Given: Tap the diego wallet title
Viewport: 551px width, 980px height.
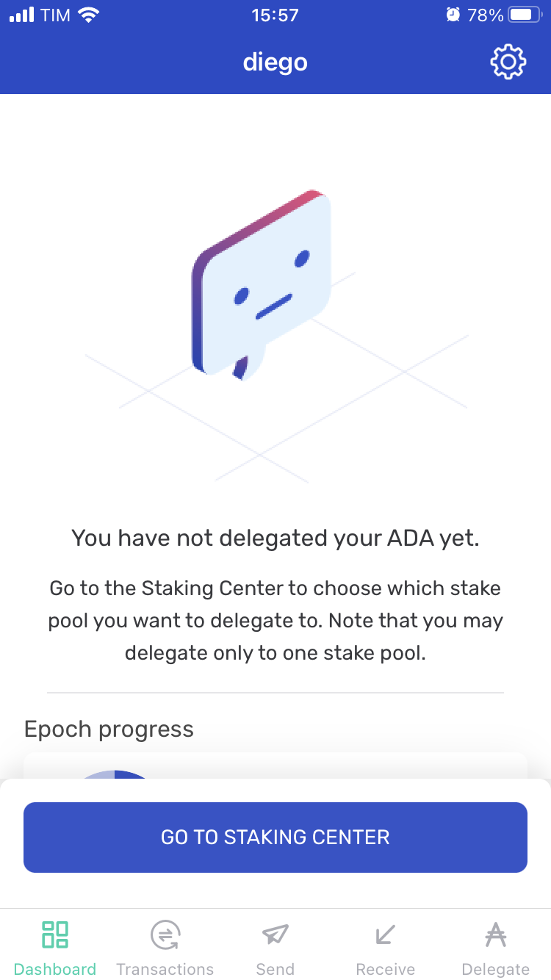Looking at the screenshot, I should pyautogui.click(x=275, y=62).
